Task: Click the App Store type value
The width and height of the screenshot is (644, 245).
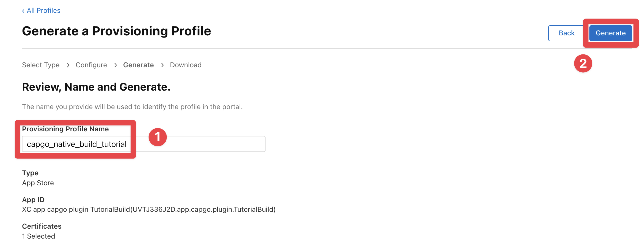Action: (x=38, y=183)
